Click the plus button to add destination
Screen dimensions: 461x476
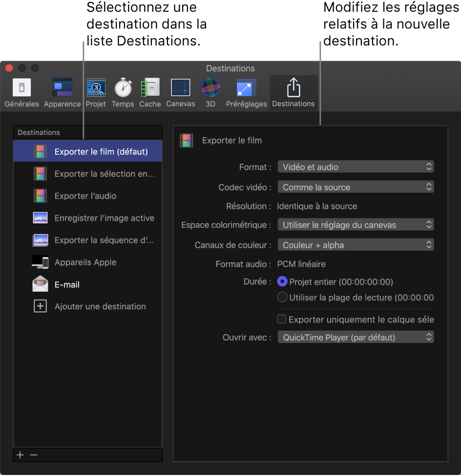[20, 454]
